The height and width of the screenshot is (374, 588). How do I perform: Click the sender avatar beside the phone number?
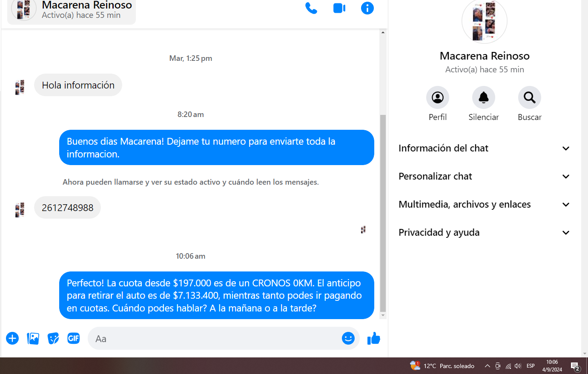pyautogui.click(x=20, y=210)
